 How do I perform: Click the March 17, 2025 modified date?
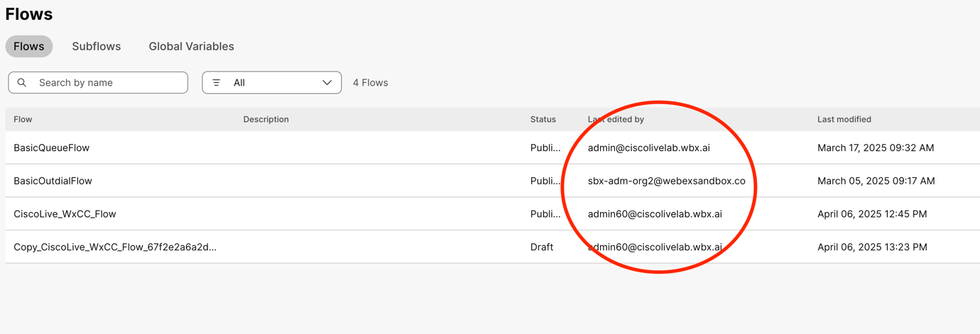click(875, 147)
